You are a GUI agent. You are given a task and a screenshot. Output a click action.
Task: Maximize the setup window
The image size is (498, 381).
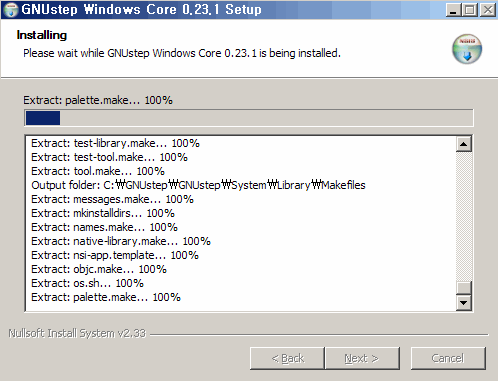click(x=470, y=10)
